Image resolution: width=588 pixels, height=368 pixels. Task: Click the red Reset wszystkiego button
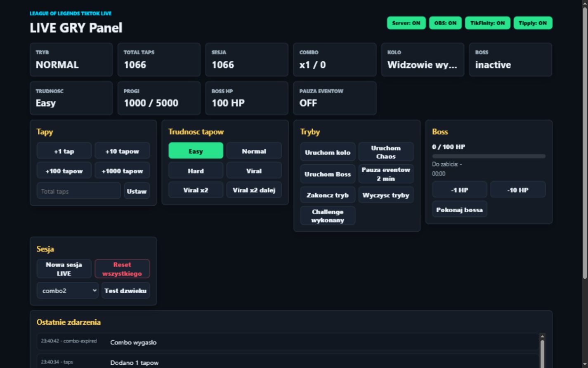(122, 269)
